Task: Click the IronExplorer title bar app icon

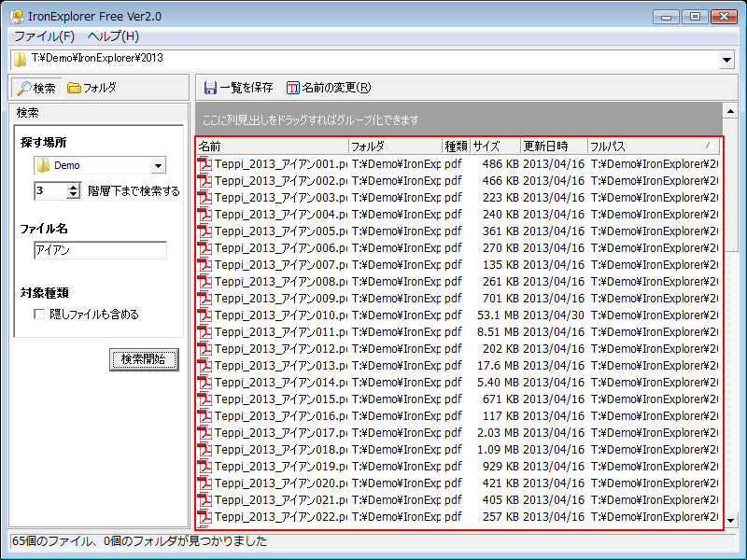Action: coord(17,17)
